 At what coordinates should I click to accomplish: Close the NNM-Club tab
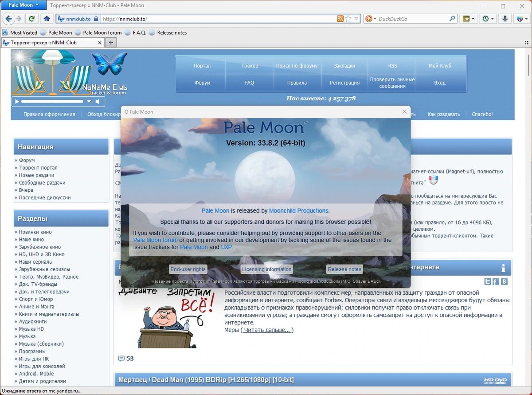tap(99, 43)
